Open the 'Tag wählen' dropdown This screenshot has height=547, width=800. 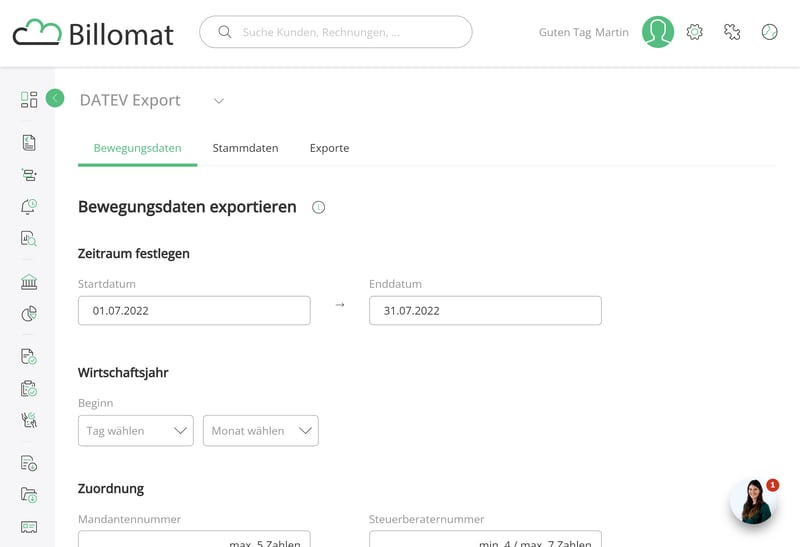pyautogui.click(x=135, y=431)
